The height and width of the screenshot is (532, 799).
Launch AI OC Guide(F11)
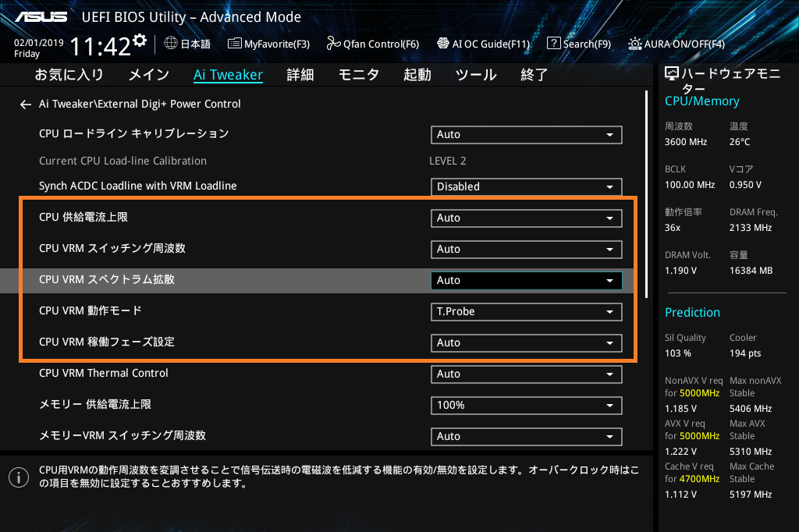(484, 44)
